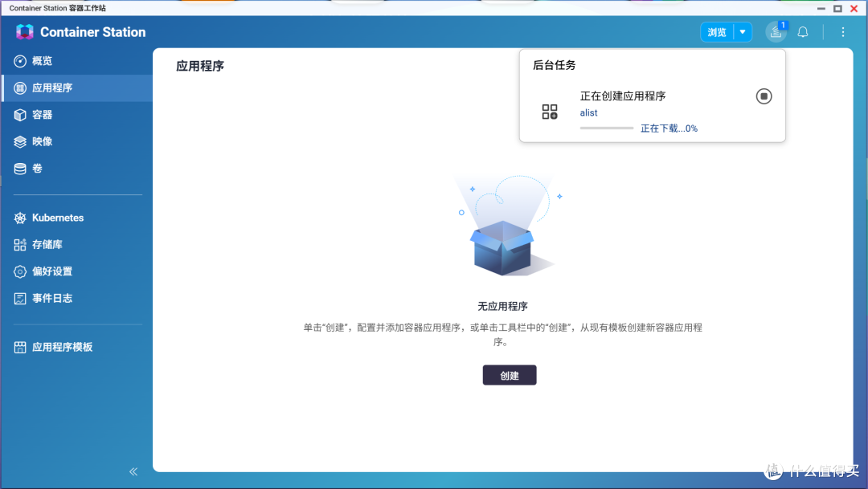Click the task application icon
Viewport: 868px width, 489px height.
(x=550, y=112)
